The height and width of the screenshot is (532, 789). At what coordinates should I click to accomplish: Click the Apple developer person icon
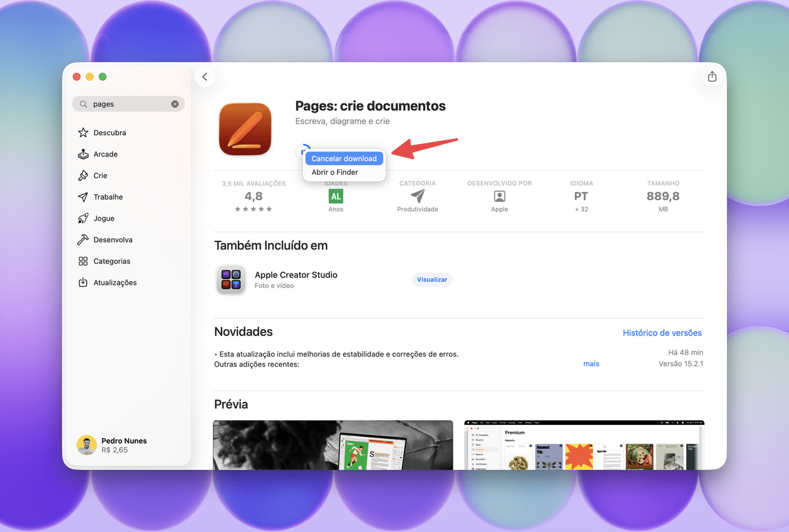click(500, 196)
